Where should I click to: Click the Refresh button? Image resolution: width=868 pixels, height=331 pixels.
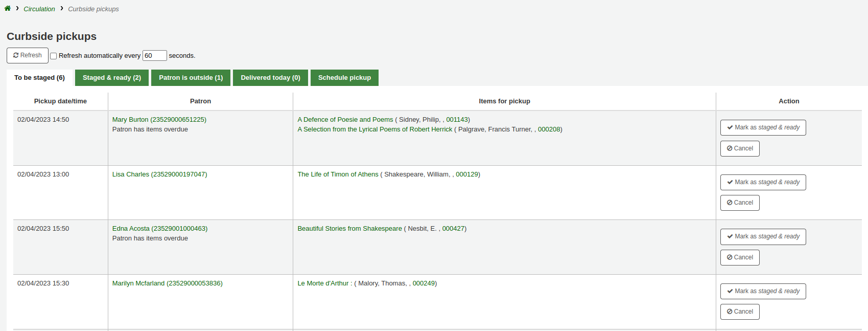click(x=28, y=55)
